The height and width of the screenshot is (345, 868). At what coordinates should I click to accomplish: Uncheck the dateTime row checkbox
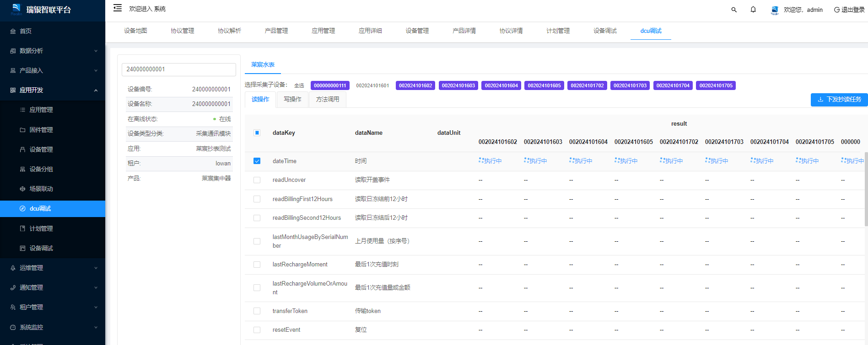[x=257, y=161]
